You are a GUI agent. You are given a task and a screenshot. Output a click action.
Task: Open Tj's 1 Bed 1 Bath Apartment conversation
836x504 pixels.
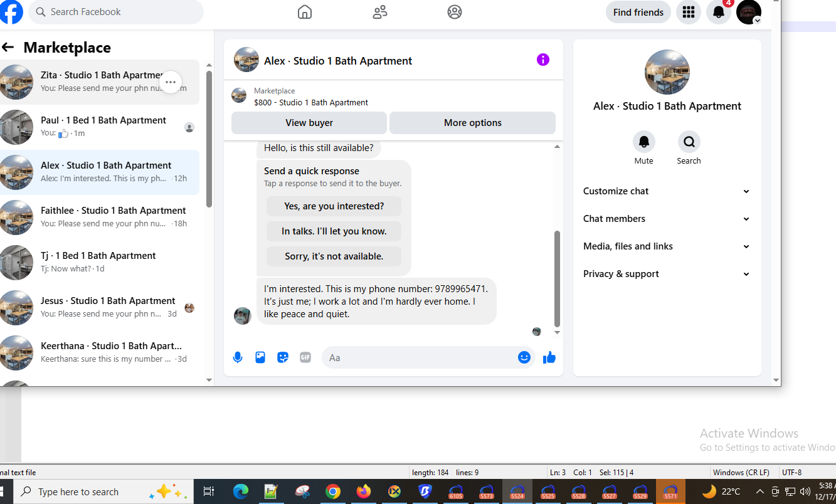(x=100, y=263)
